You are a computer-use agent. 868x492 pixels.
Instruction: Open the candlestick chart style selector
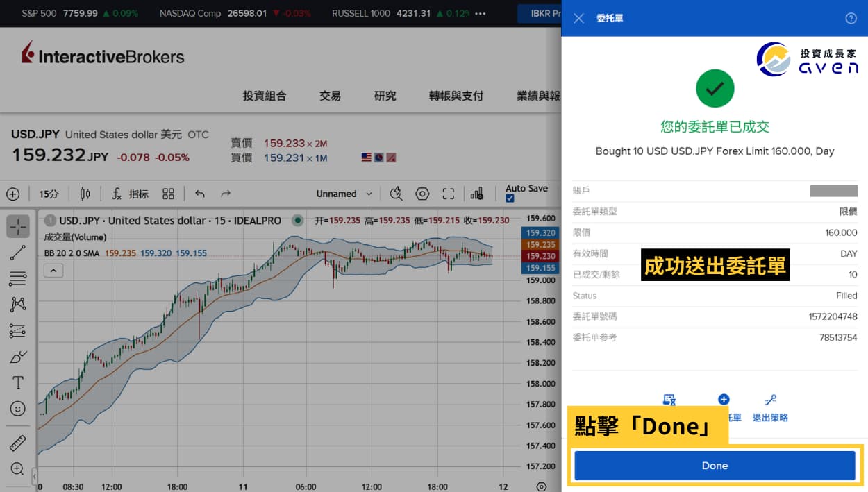point(85,194)
